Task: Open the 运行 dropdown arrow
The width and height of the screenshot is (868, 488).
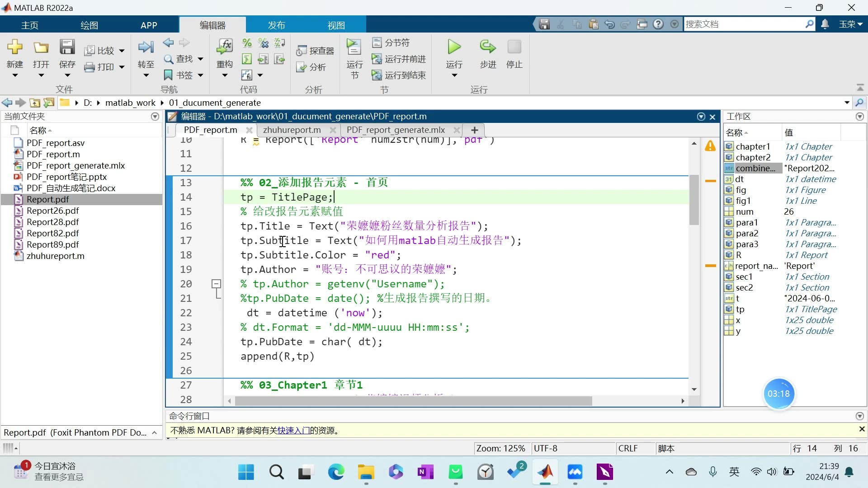Action: pyautogui.click(x=454, y=75)
